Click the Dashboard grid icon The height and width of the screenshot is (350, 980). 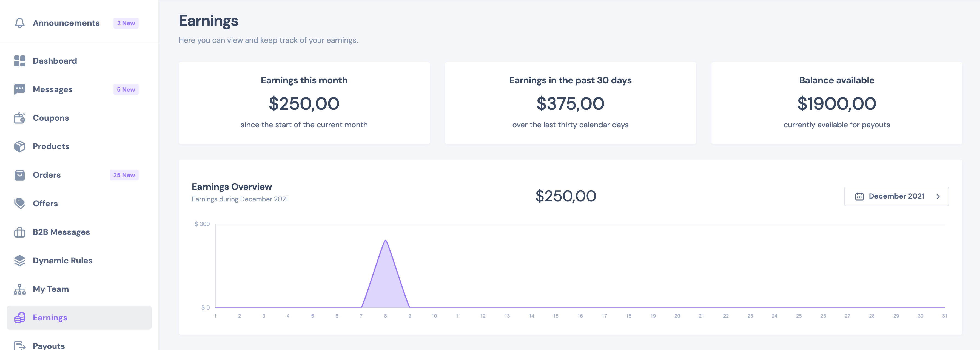(x=20, y=61)
